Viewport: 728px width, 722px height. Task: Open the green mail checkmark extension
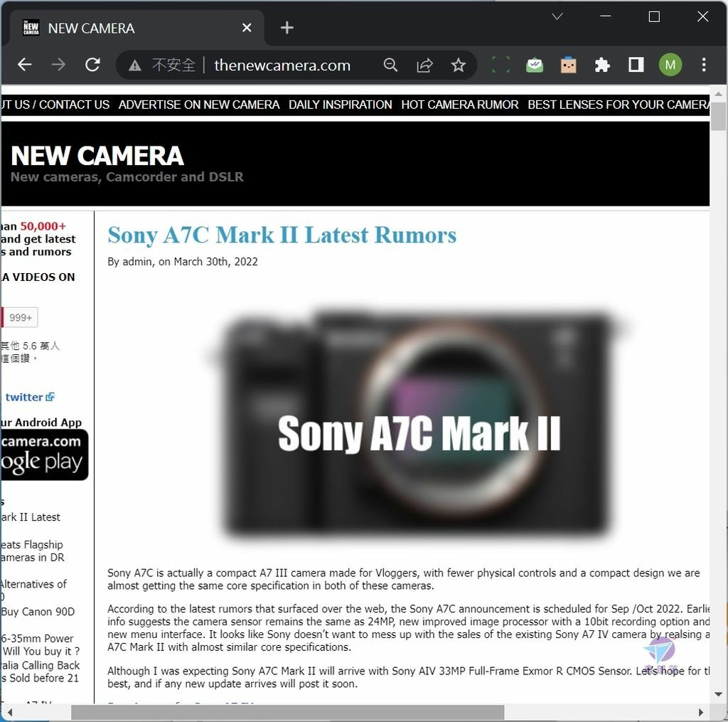(x=535, y=65)
